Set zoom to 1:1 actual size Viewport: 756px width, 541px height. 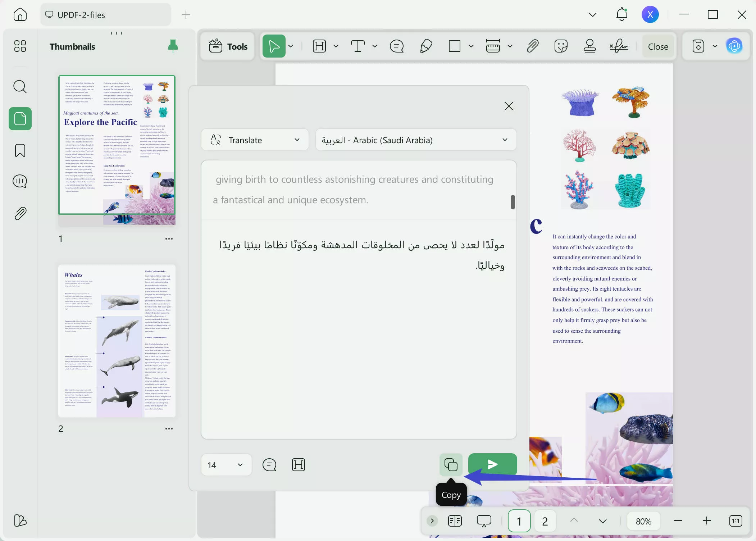pos(735,520)
